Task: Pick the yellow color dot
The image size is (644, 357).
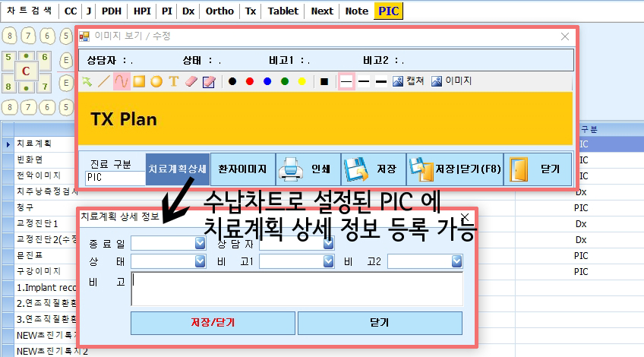Action: click(x=302, y=81)
